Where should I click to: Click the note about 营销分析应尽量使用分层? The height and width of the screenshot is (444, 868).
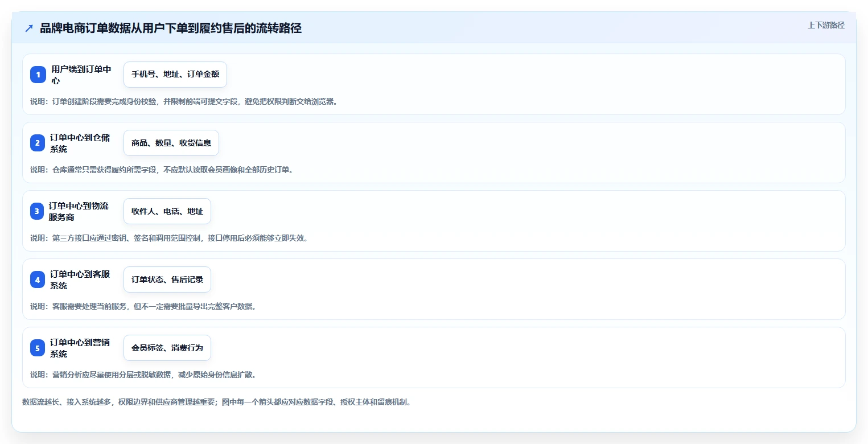143,375
